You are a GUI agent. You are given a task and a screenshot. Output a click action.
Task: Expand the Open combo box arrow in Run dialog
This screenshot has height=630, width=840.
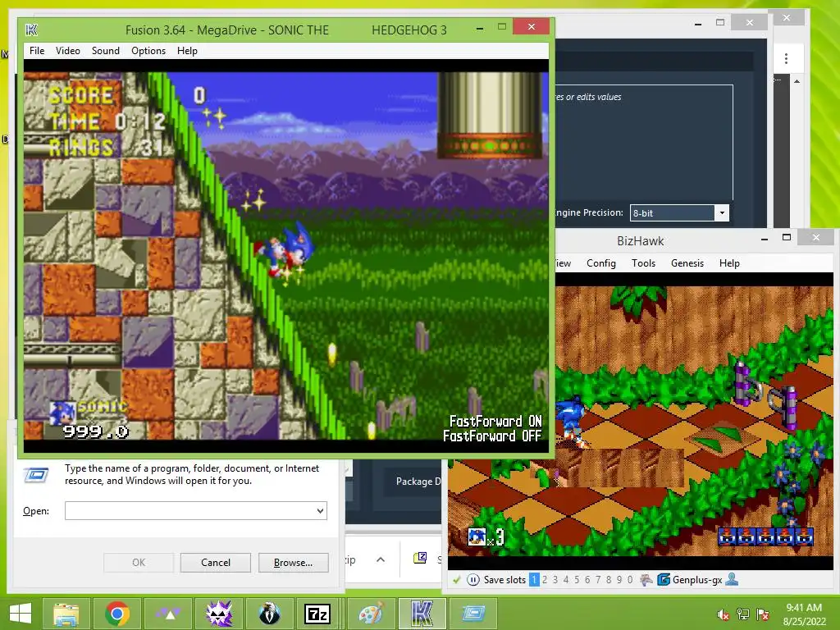point(321,510)
